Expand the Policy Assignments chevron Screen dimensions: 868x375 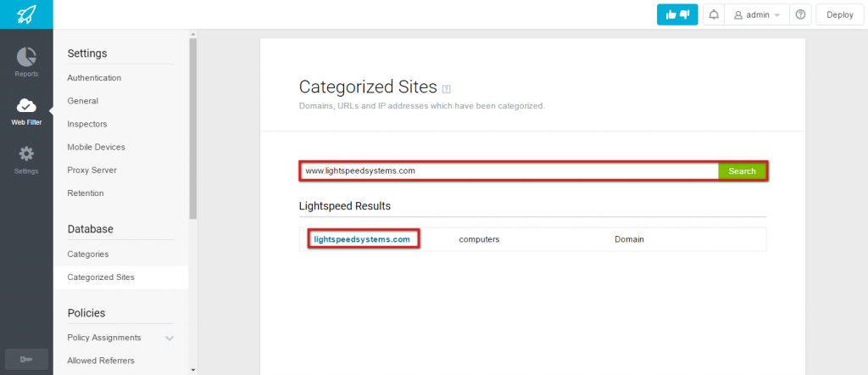(x=170, y=338)
